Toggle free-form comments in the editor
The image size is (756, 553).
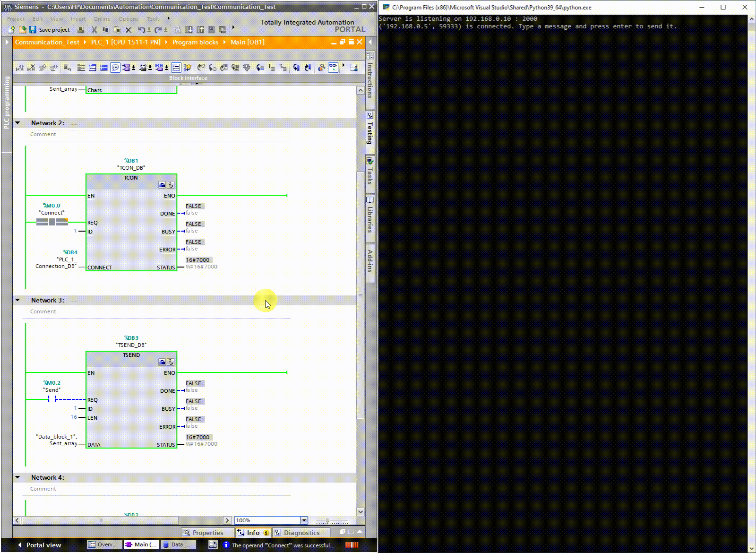[x=115, y=67]
